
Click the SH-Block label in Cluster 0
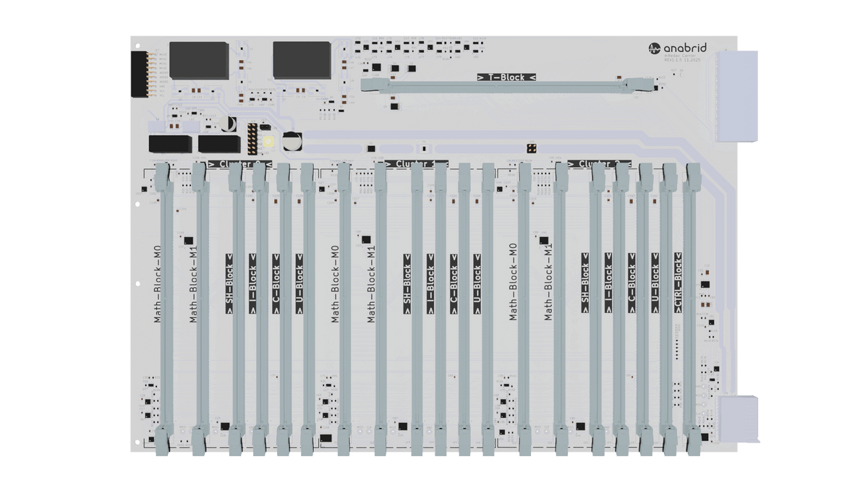pyautogui.click(x=229, y=283)
